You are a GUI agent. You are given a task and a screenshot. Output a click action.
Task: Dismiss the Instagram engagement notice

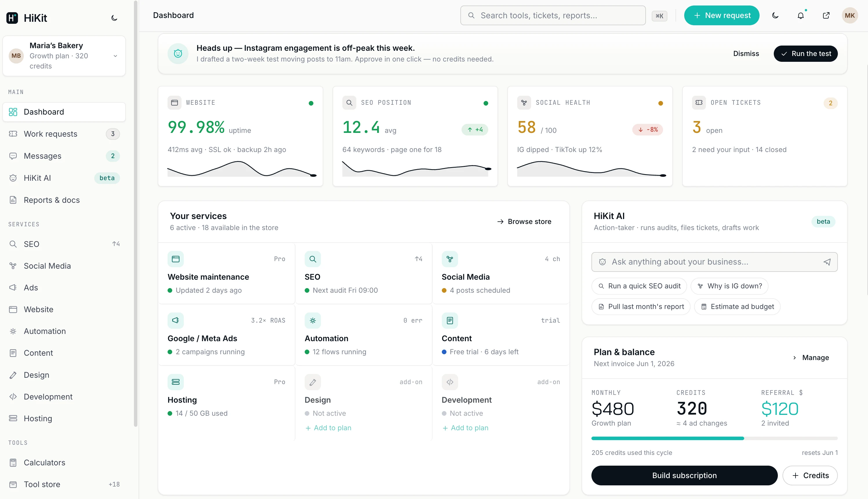746,53
